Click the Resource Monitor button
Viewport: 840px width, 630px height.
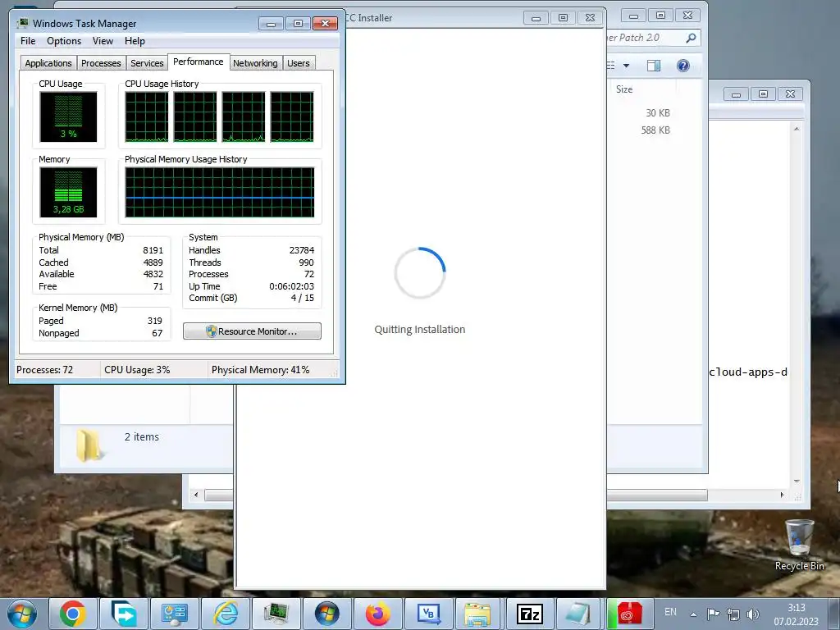(x=252, y=331)
